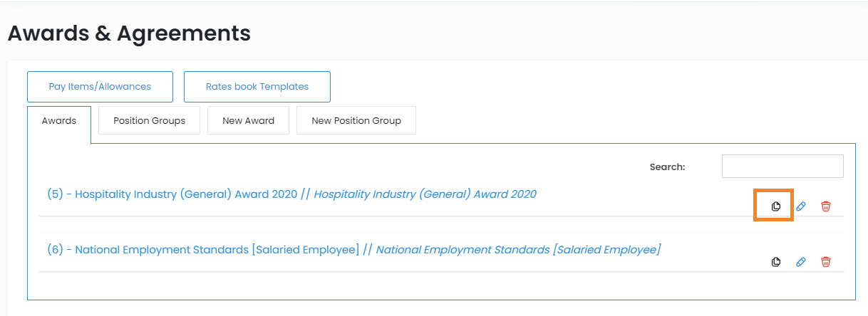Click the italic Hospitality Industry (General) Award 2020 text

pyautogui.click(x=425, y=194)
